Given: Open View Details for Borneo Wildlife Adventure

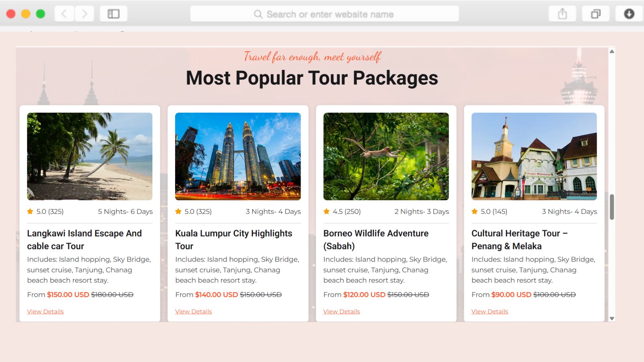Looking at the screenshot, I should (x=341, y=311).
